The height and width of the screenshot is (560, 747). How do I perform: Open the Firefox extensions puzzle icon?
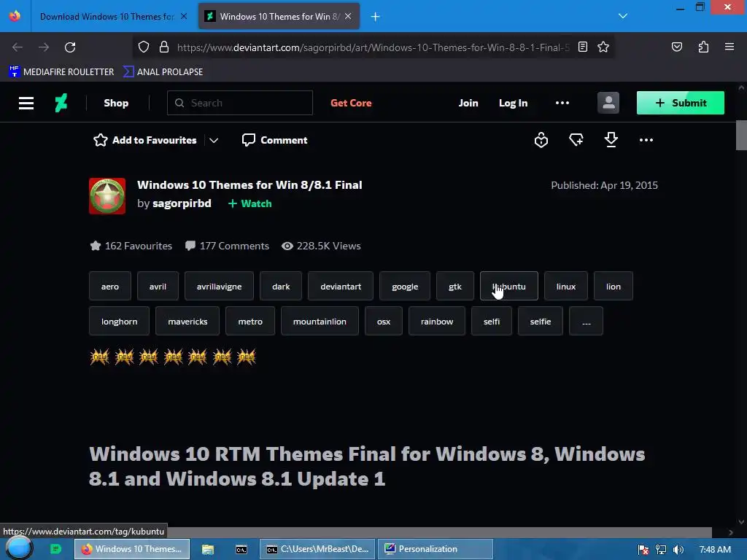703,47
